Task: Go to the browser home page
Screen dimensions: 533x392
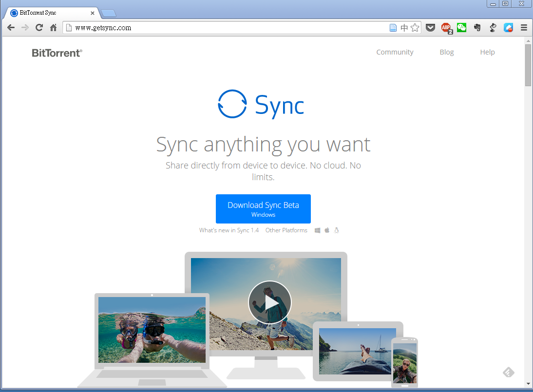Action: (x=54, y=28)
